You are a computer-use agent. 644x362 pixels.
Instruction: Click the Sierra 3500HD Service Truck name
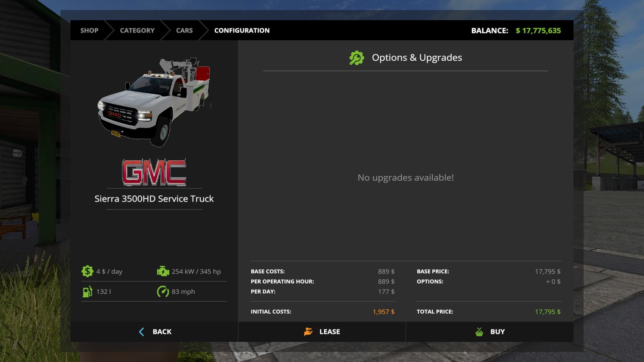154,199
